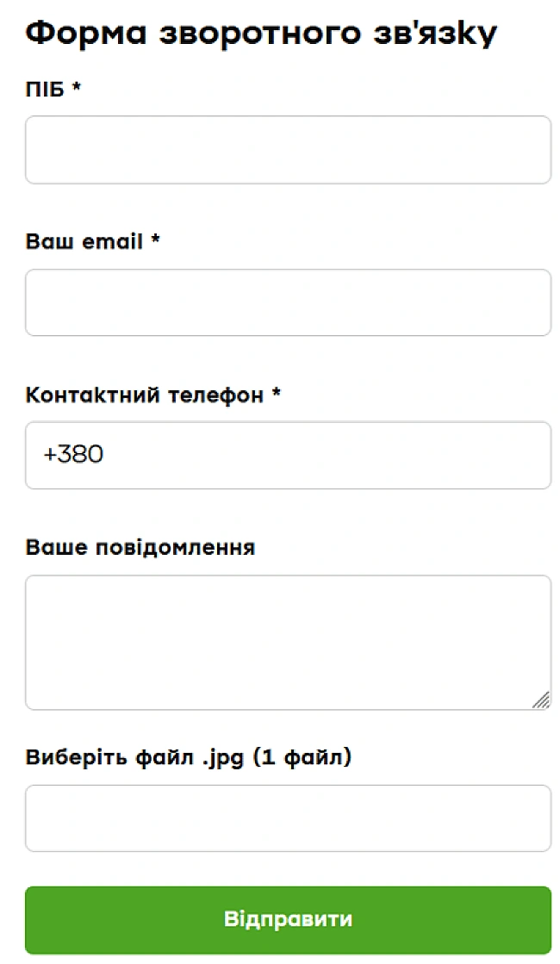The height and width of the screenshot is (964, 560).
Task: Click the (1 файл) text in upload label
Action: click(302, 757)
